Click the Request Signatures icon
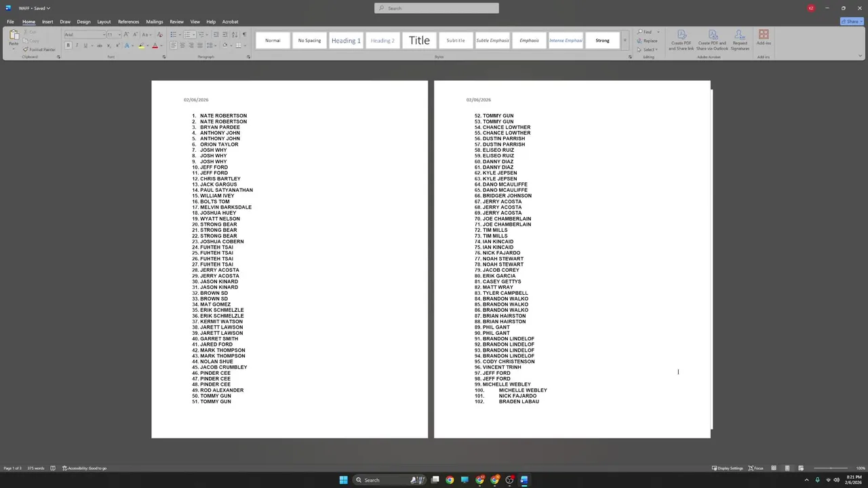Screen dimensions: 868x488 click(x=740, y=41)
